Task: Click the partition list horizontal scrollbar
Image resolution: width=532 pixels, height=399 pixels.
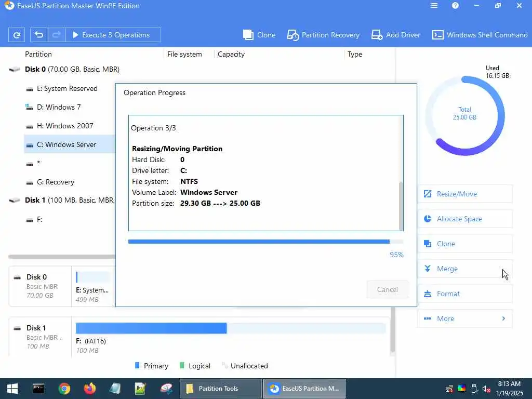Action: pyautogui.click(x=62, y=257)
